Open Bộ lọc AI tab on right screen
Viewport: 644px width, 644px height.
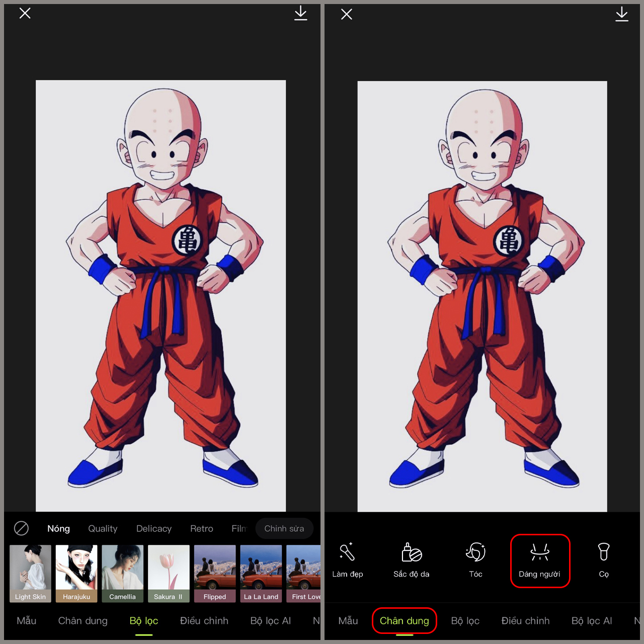click(x=592, y=621)
